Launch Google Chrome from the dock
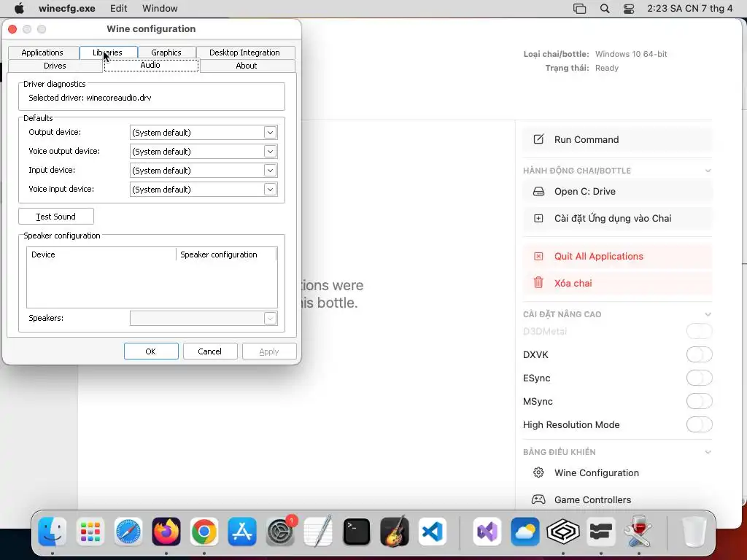Screen dimensions: 747x560 point(204,532)
